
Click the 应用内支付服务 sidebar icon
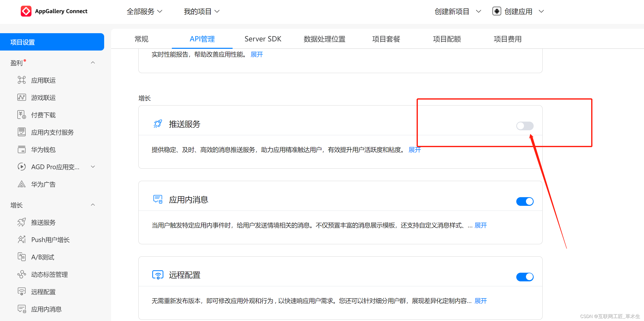point(22,132)
